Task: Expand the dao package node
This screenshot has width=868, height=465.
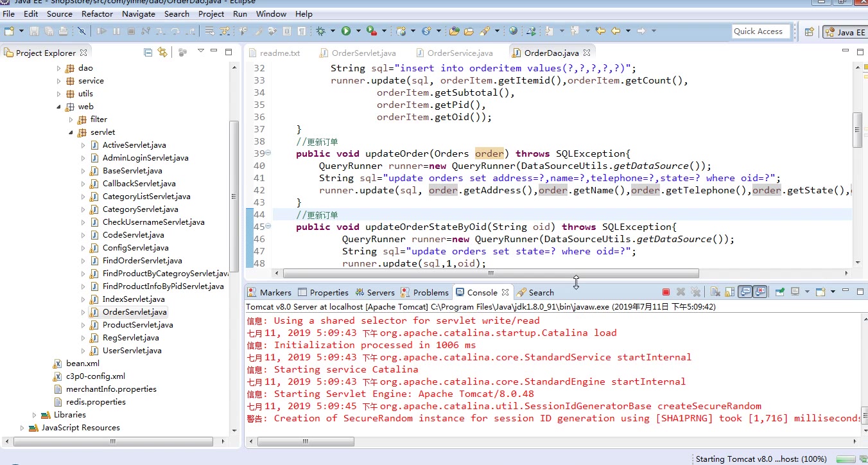Action: click(x=59, y=68)
